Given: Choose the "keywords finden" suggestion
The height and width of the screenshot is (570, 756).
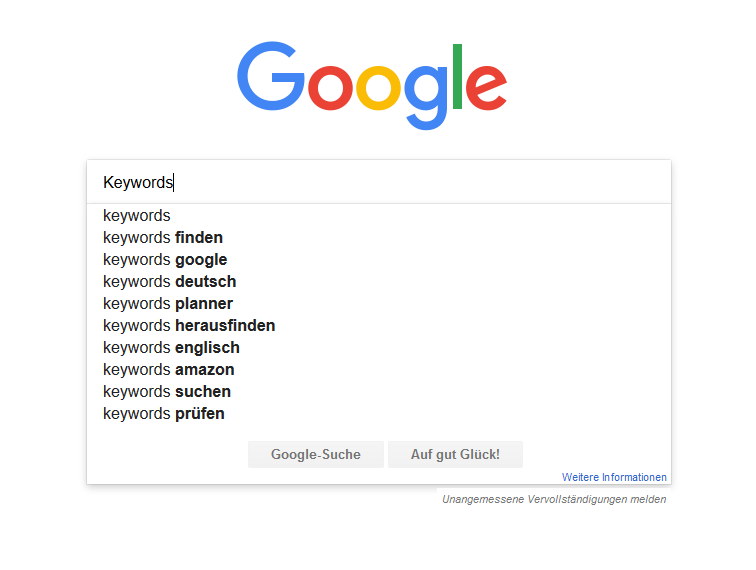Looking at the screenshot, I should [379, 238].
